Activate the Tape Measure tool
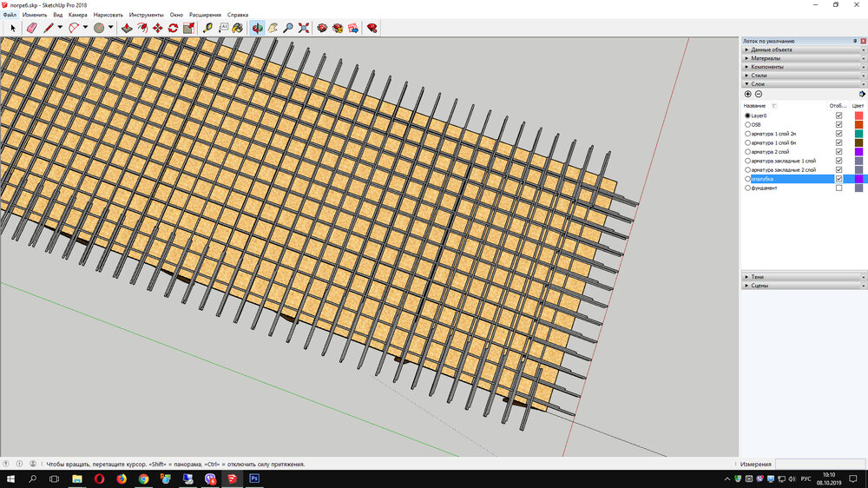 pyautogui.click(x=207, y=28)
